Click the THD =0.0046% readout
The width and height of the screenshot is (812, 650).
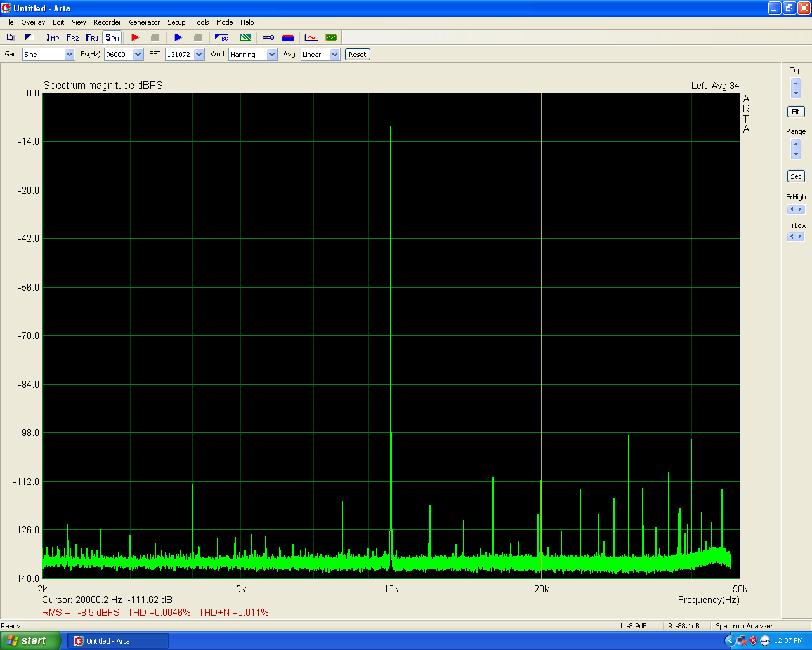(x=159, y=613)
